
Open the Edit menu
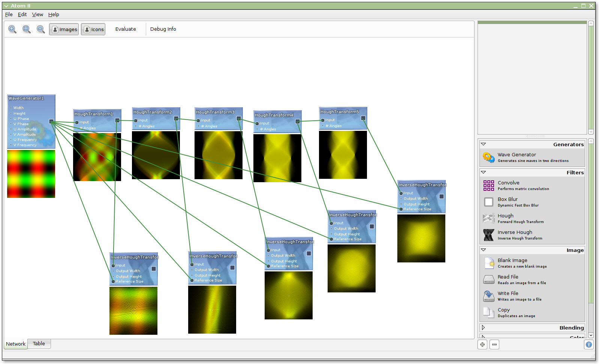22,14
